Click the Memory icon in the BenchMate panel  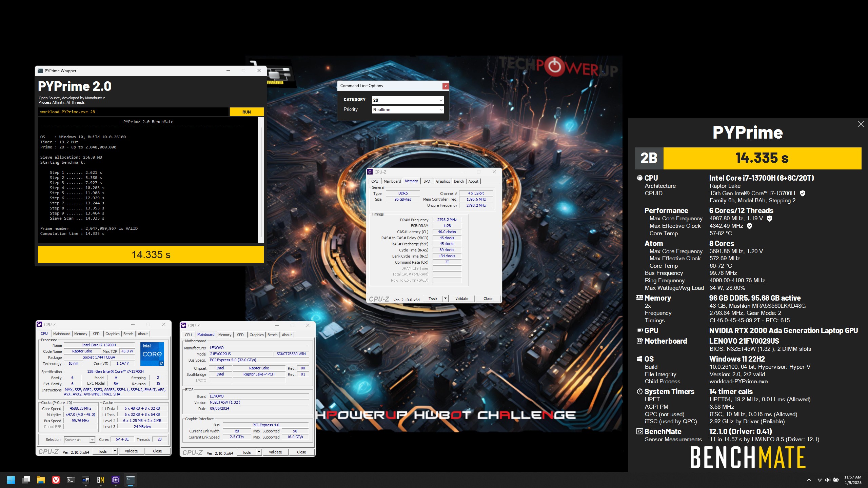(x=639, y=298)
